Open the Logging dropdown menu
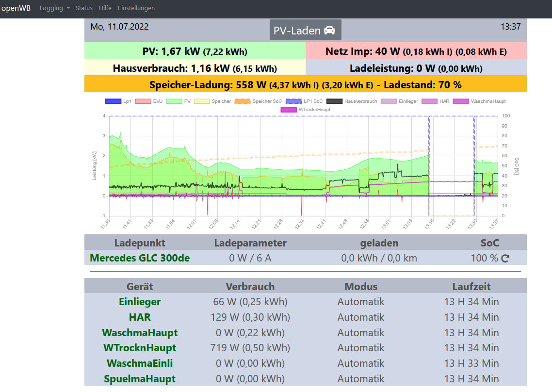Screen dimensions: 552x392 54,8
